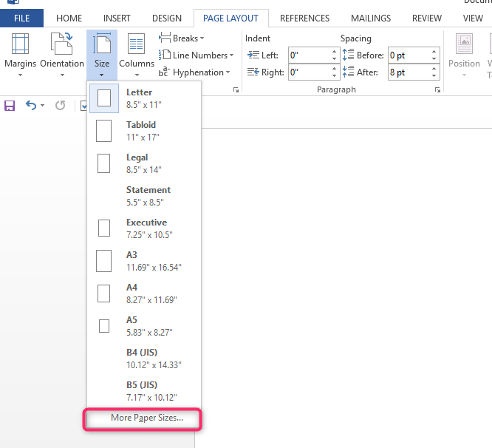Switch to the INSERT tab

(117, 18)
